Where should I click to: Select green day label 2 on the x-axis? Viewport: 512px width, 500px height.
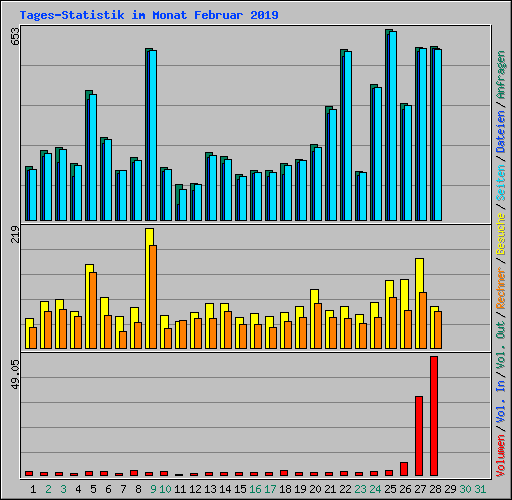click(48, 489)
